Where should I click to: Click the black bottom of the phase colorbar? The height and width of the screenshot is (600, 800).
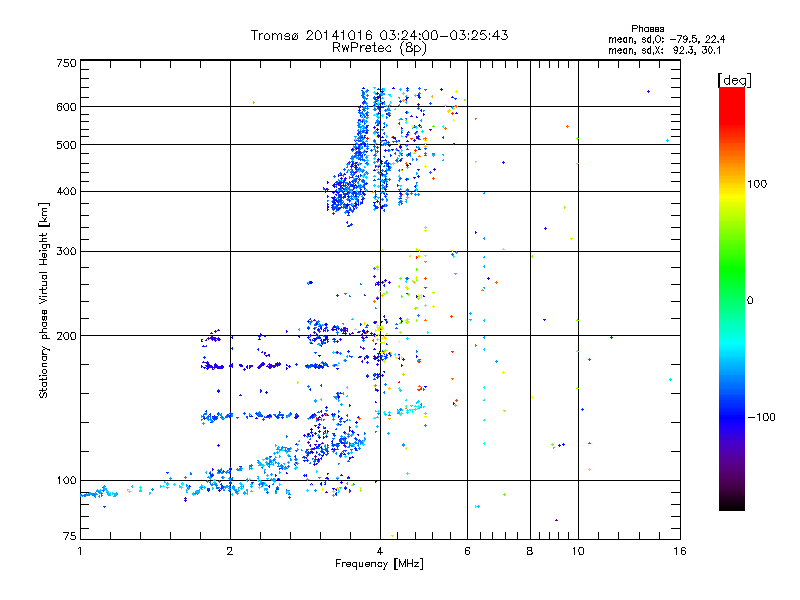(732, 503)
